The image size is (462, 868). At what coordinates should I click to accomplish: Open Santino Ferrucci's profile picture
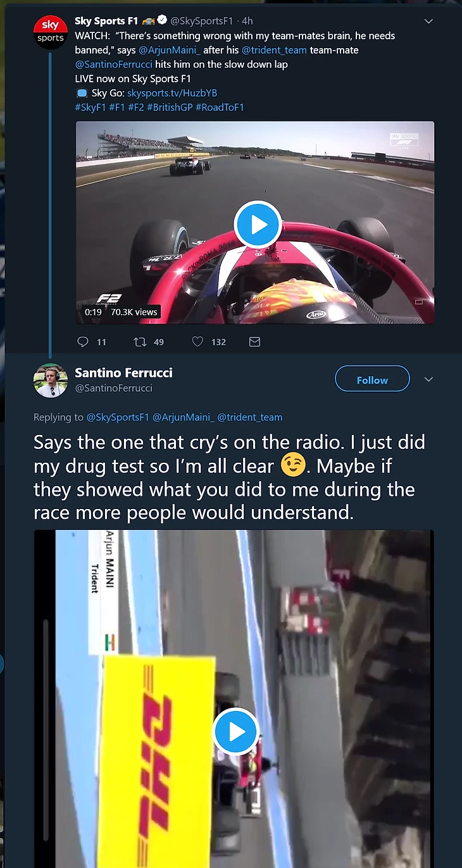[x=51, y=380]
